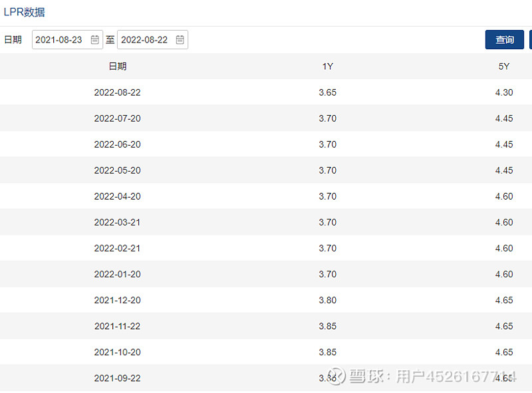
Task: Click the 1Y column header
Action: pyautogui.click(x=327, y=66)
